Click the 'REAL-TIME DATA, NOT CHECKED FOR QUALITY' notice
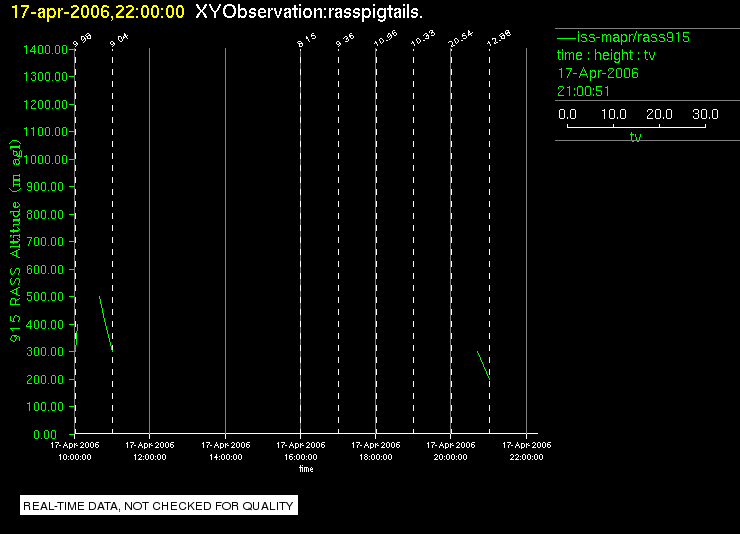The height and width of the screenshot is (534, 740). [x=159, y=506]
